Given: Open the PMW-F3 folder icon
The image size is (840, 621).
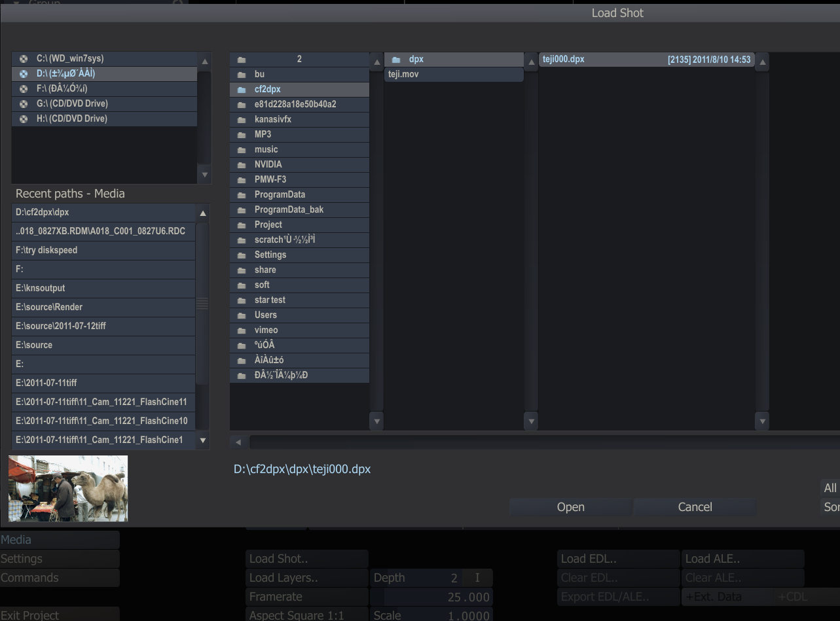Looking at the screenshot, I should tap(242, 180).
